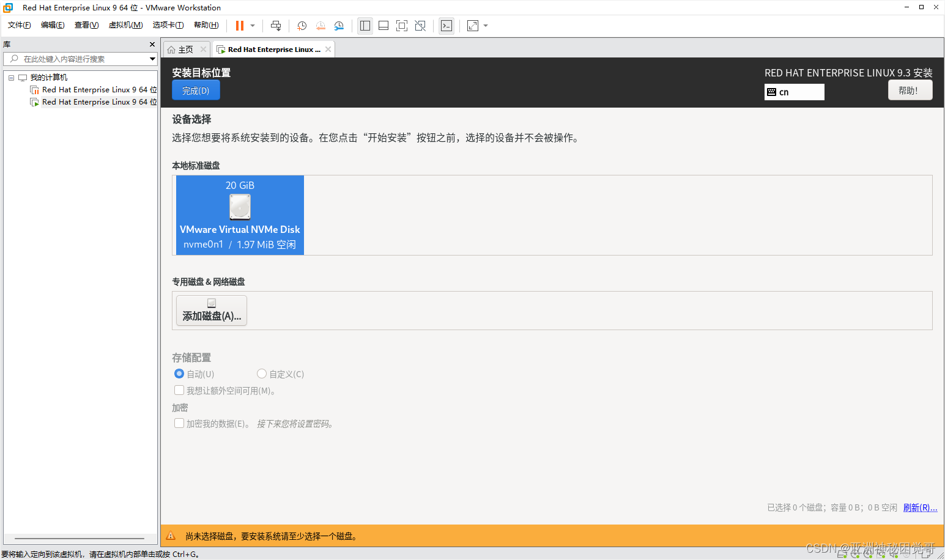The width and height of the screenshot is (945, 560).
Task: Click the library panel horizontal scrollbar
Action: (x=80, y=539)
